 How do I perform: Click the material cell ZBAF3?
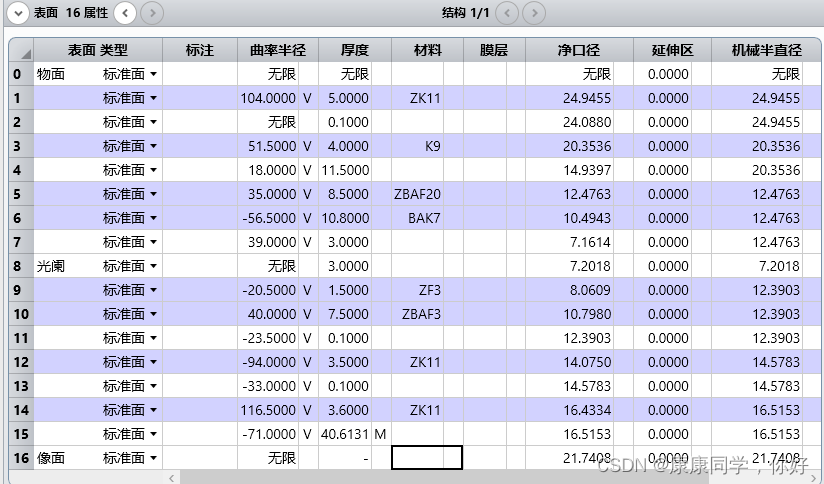(x=417, y=314)
